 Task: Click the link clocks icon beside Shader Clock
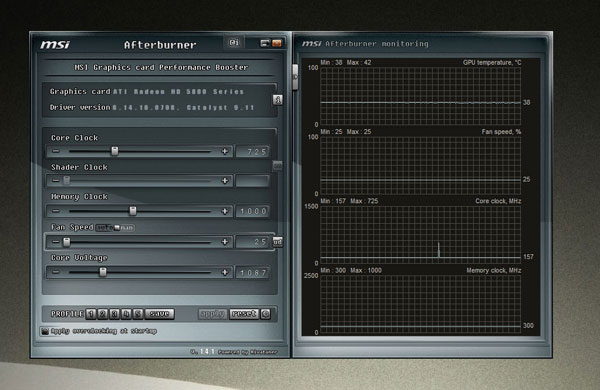[277, 166]
